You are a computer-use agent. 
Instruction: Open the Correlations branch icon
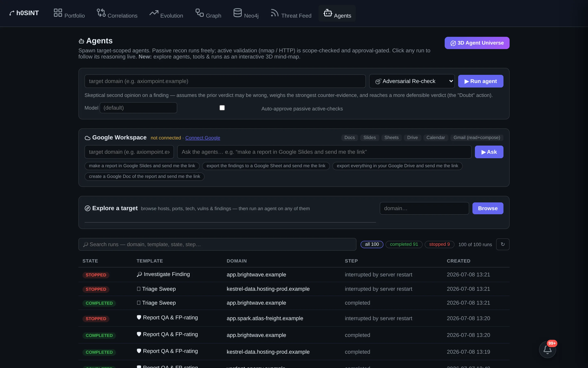point(101,13)
